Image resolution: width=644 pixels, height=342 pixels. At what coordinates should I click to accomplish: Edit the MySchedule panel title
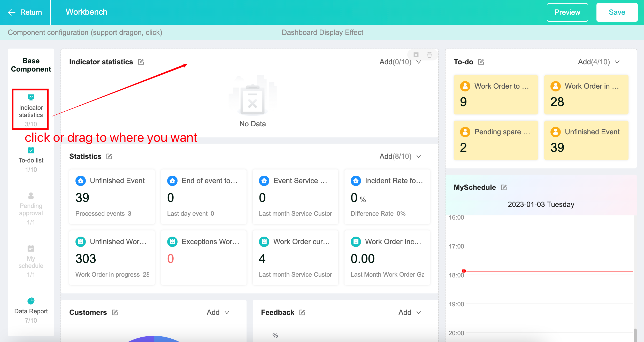(504, 187)
